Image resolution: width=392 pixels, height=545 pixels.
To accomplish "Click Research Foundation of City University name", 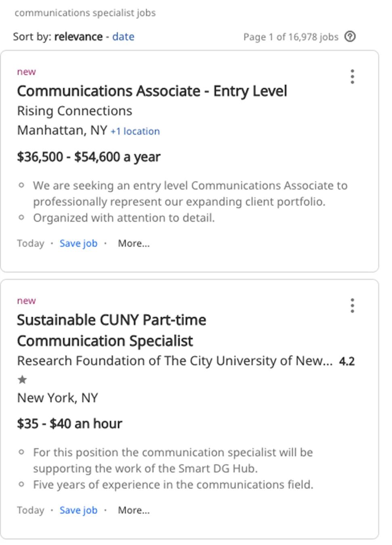I will 174,361.
